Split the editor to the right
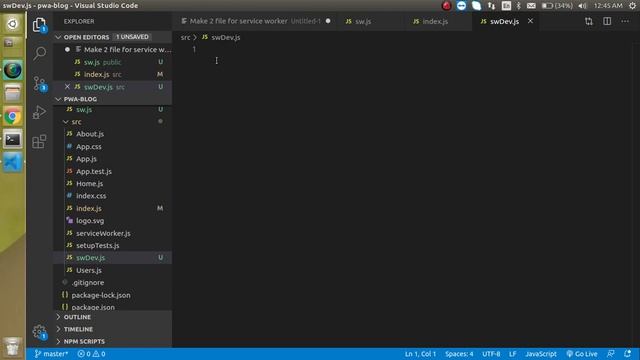Screen dimensions: 640x360 (607, 21)
